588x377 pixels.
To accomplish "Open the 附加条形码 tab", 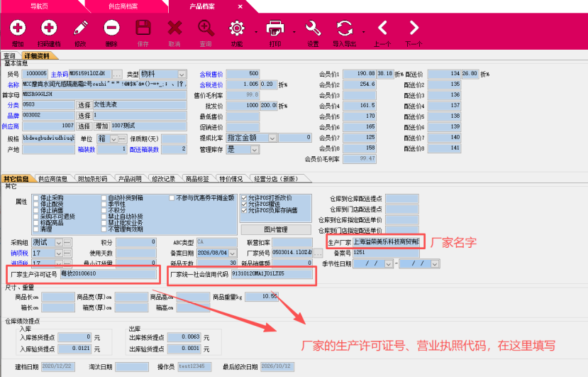I will click(93, 179).
